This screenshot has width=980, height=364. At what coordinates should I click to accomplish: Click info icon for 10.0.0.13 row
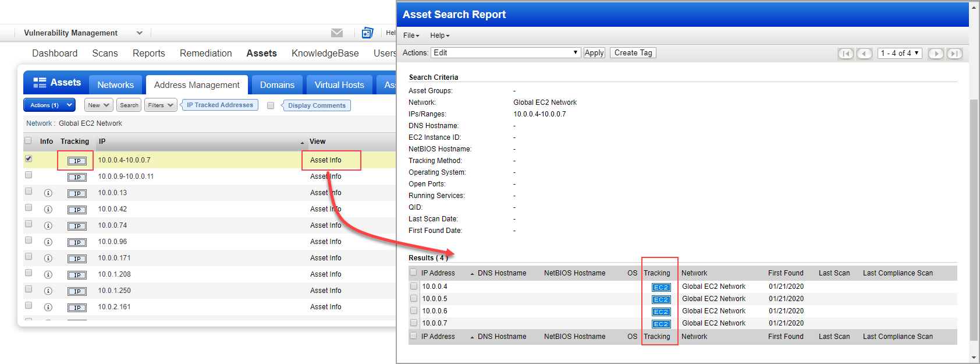click(48, 193)
